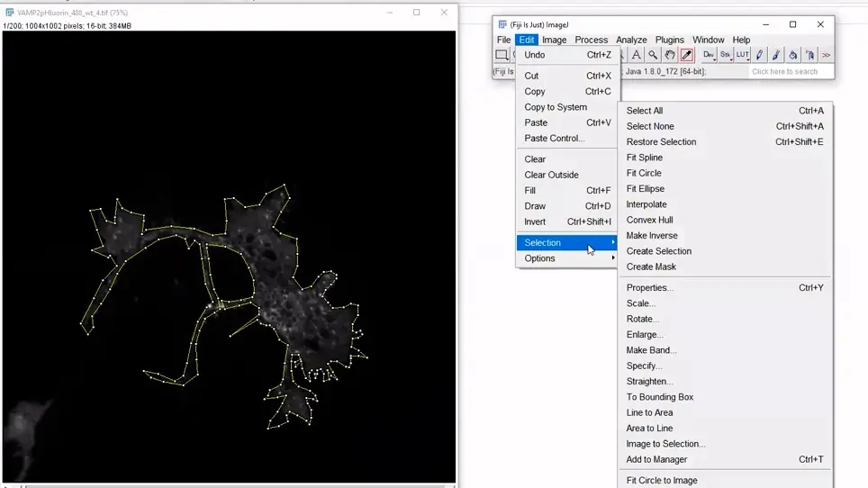Choose Undo from Edit menu
Viewport: 868px width, 488px height.
coord(567,55)
